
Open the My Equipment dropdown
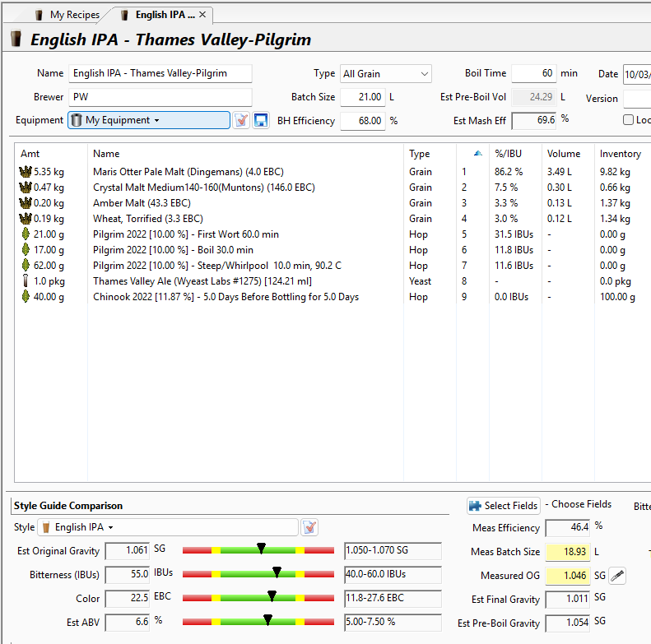click(149, 120)
